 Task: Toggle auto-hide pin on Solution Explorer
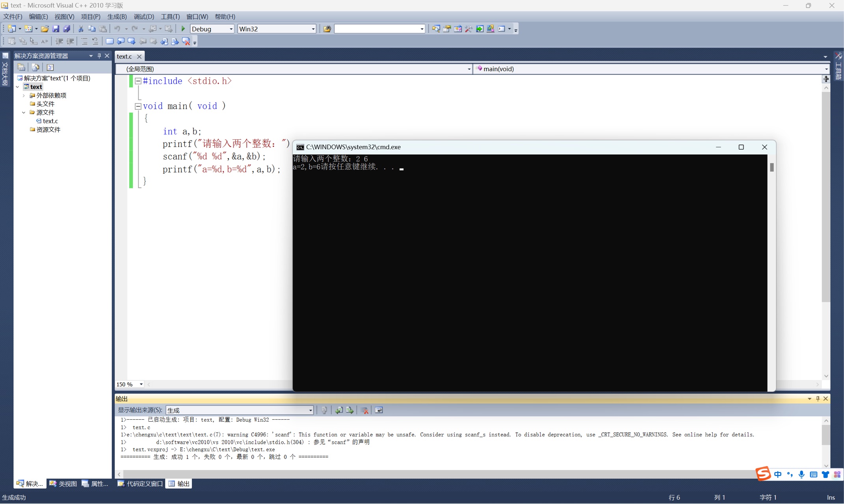99,56
